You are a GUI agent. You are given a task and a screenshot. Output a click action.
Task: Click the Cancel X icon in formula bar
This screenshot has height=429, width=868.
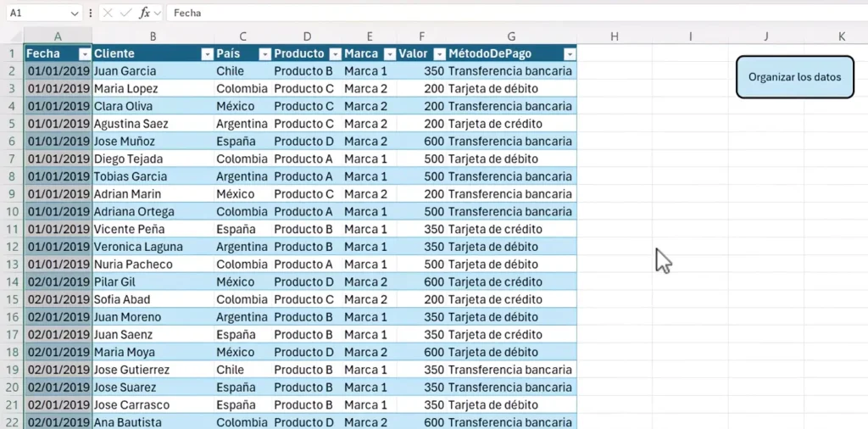108,14
